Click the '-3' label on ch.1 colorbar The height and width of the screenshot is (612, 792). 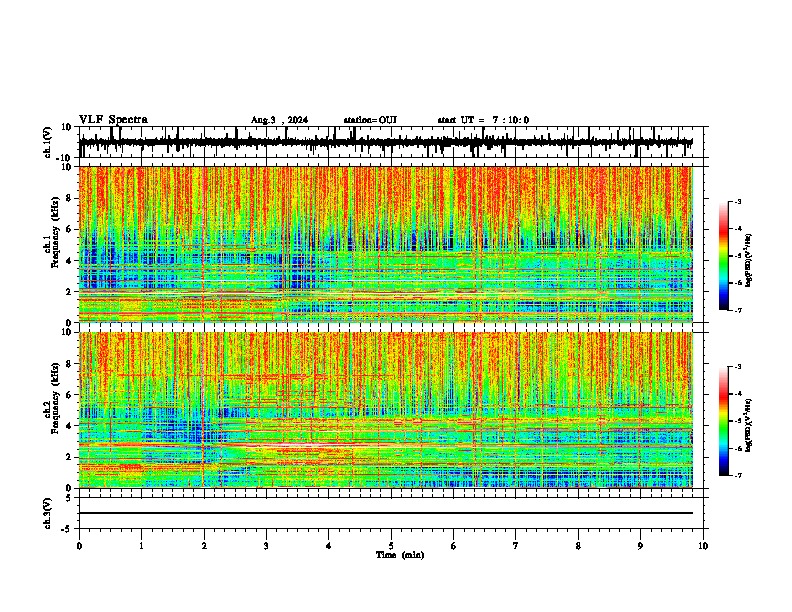point(737,201)
